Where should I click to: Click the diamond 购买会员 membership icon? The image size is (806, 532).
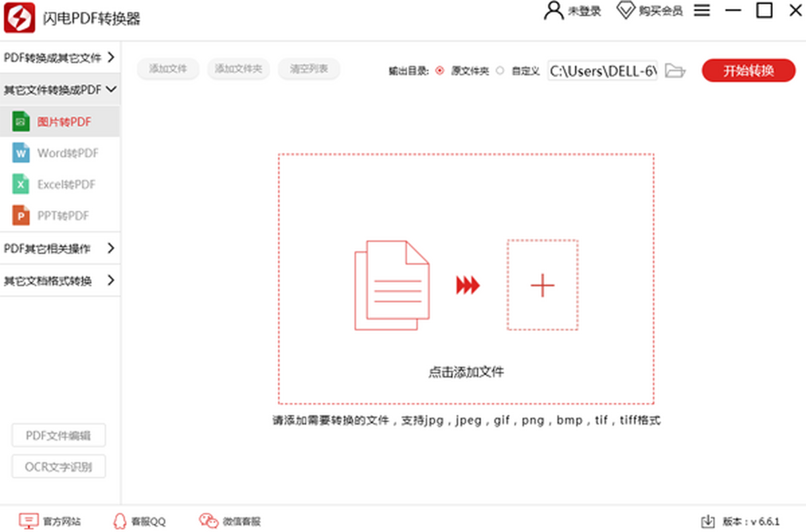click(x=625, y=11)
